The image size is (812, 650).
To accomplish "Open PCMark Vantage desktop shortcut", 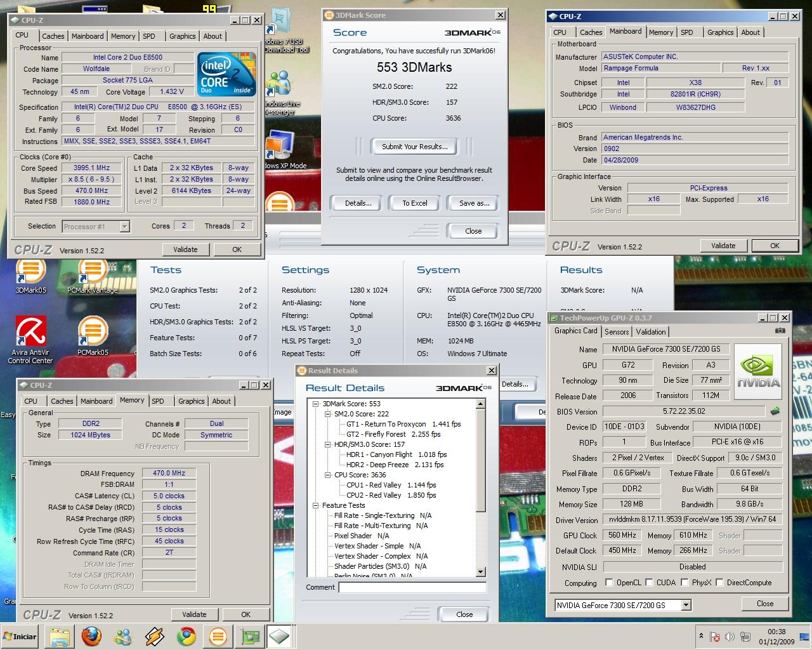I will [93, 276].
